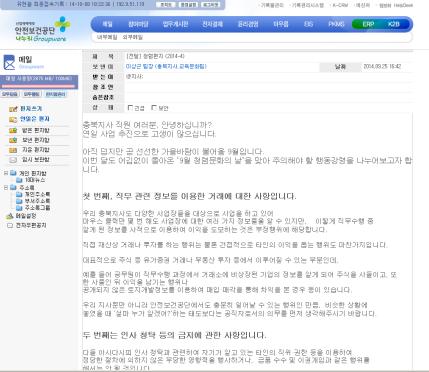429x372 pixels.
Task: Open the 임시 보관함 drafts folder
Action: (x=36, y=160)
